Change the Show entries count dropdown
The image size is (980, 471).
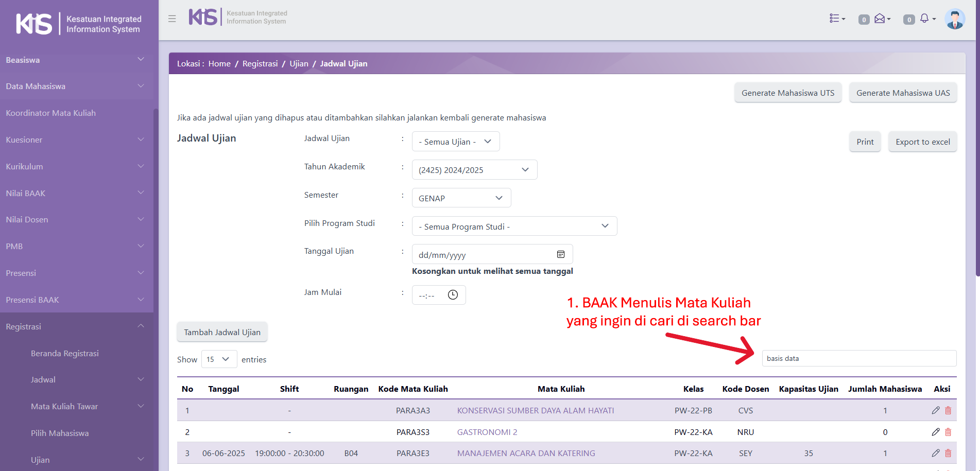pyautogui.click(x=218, y=359)
